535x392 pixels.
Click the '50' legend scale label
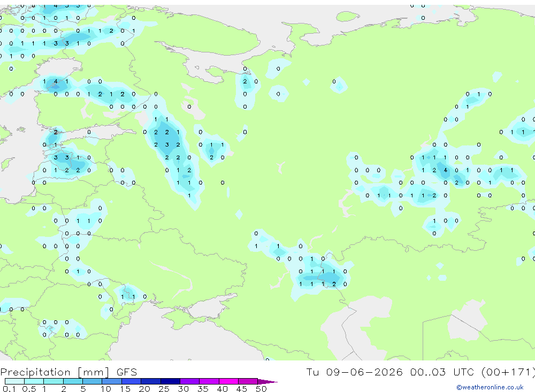[x=261, y=389]
